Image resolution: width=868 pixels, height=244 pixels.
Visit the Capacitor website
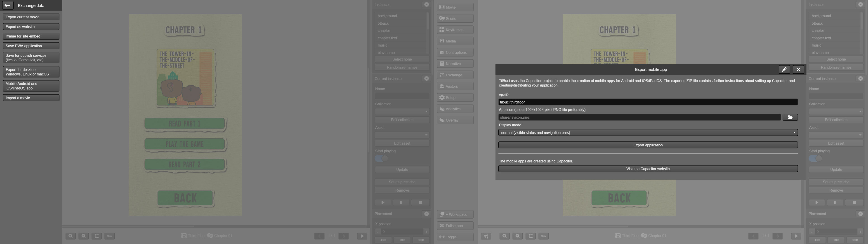click(x=648, y=169)
